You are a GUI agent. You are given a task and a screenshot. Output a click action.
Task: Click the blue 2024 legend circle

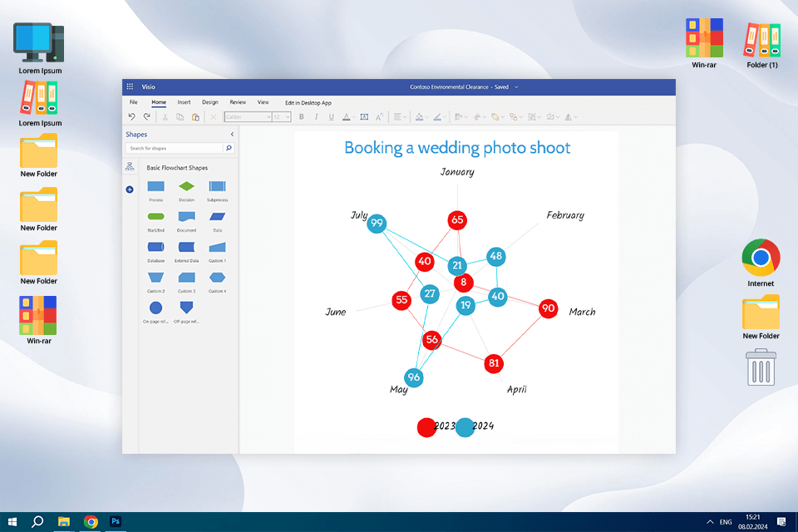click(x=465, y=427)
